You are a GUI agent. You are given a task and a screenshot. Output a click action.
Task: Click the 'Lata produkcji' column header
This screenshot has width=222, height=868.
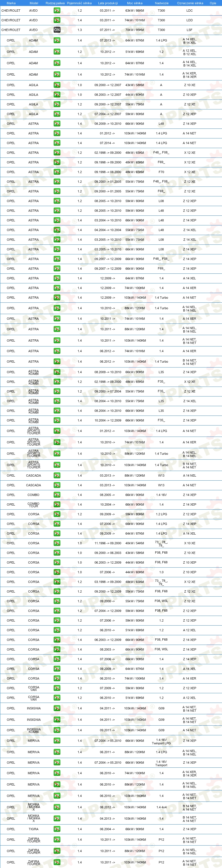coord(108,3)
